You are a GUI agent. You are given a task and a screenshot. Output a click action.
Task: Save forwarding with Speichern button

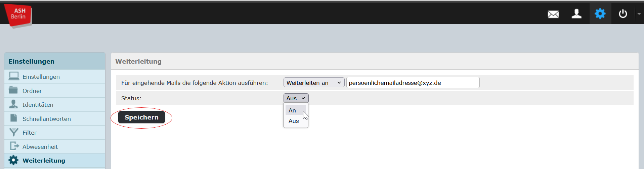click(141, 117)
